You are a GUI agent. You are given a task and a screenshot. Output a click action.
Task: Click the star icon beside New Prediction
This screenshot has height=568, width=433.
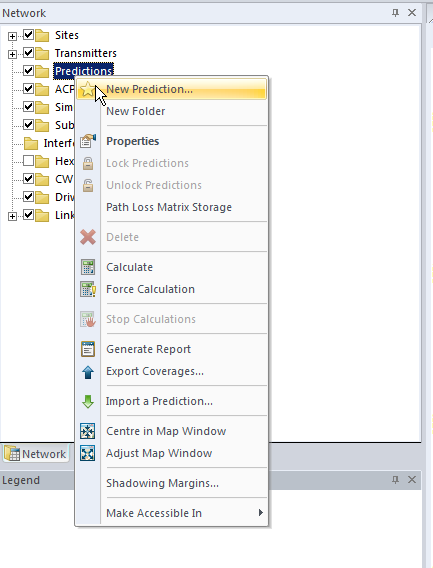[x=87, y=89]
